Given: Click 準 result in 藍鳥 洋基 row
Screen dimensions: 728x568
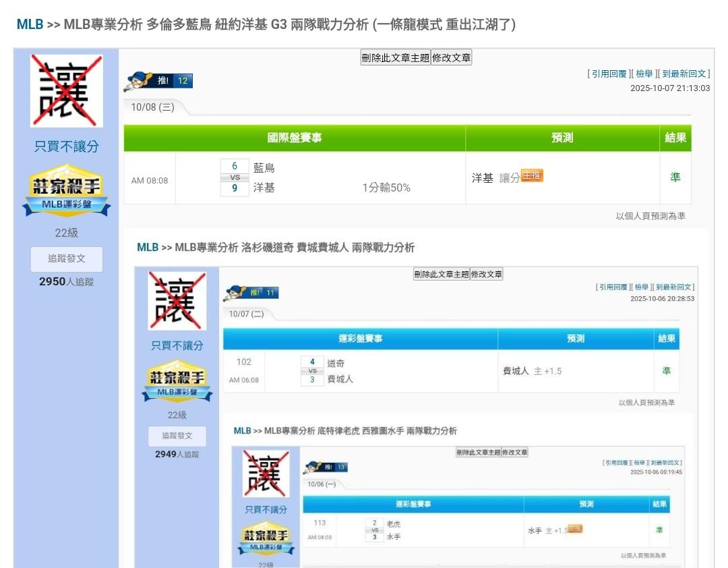Looking at the screenshot, I should 675,177.
